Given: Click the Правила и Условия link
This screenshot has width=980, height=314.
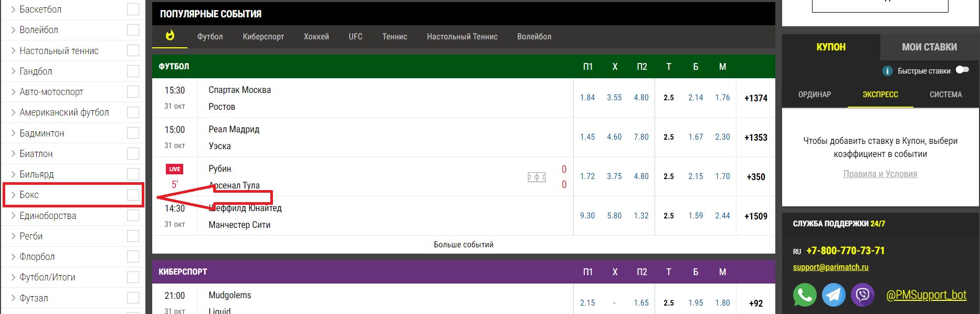Looking at the screenshot, I should [x=880, y=174].
